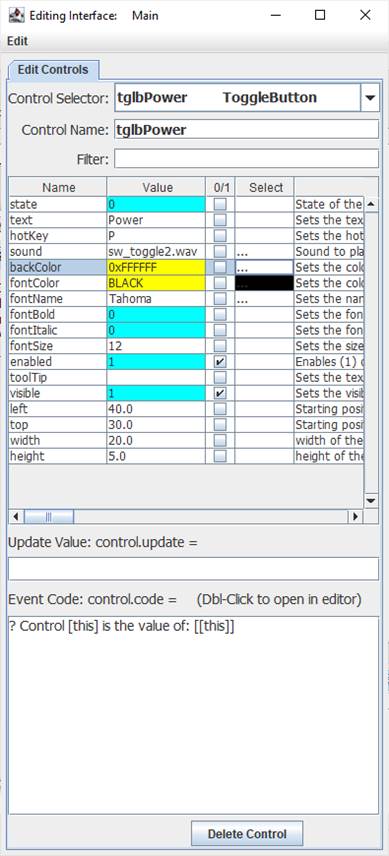Click the Control Name field
The height and width of the screenshot is (856, 389).
(x=247, y=130)
